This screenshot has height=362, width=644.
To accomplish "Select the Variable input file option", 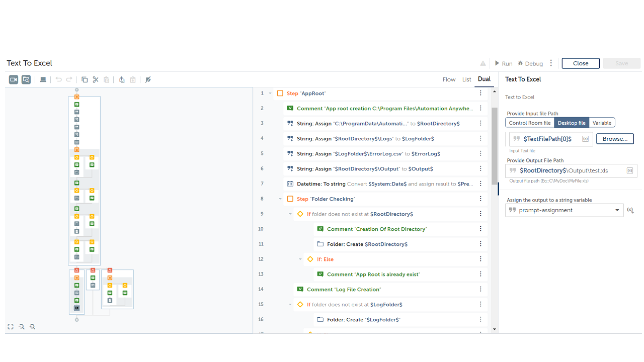I will (x=602, y=123).
